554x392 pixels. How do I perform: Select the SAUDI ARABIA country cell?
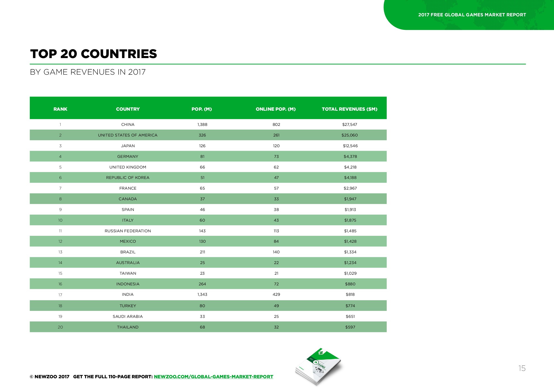128,316
